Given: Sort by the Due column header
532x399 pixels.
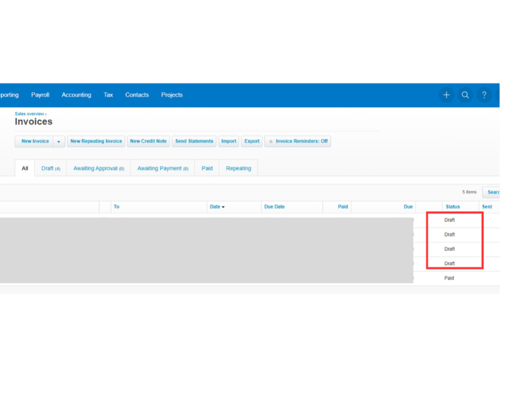Looking at the screenshot, I should [408, 206].
